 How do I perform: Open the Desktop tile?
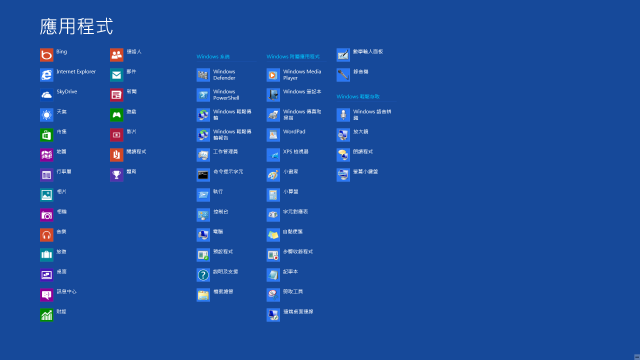pyautogui.click(x=47, y=275)
